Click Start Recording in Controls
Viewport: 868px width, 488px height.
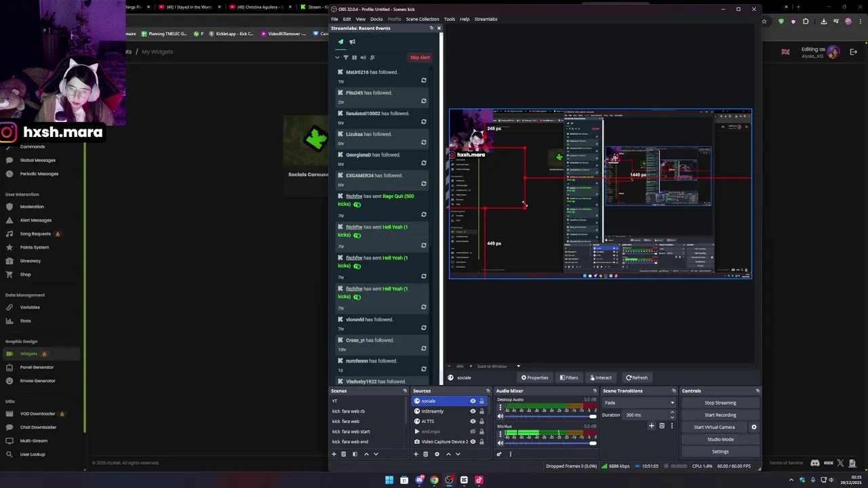(x=720, y=415)
